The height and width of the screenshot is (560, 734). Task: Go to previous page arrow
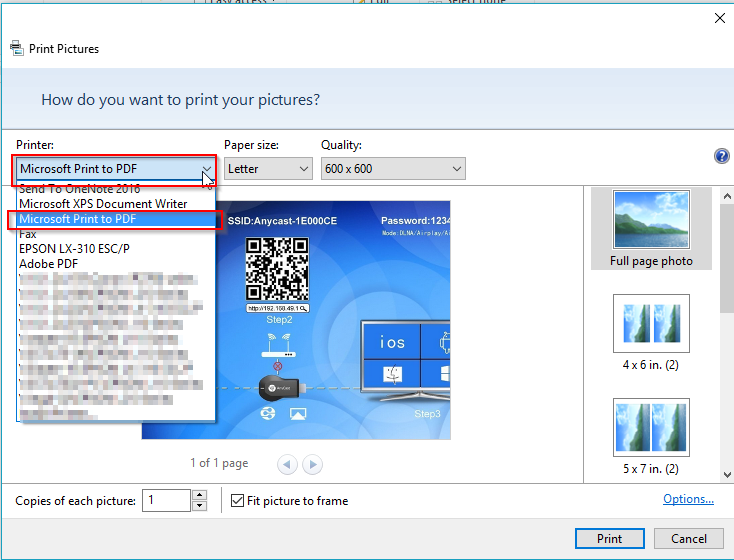point(287,464)
